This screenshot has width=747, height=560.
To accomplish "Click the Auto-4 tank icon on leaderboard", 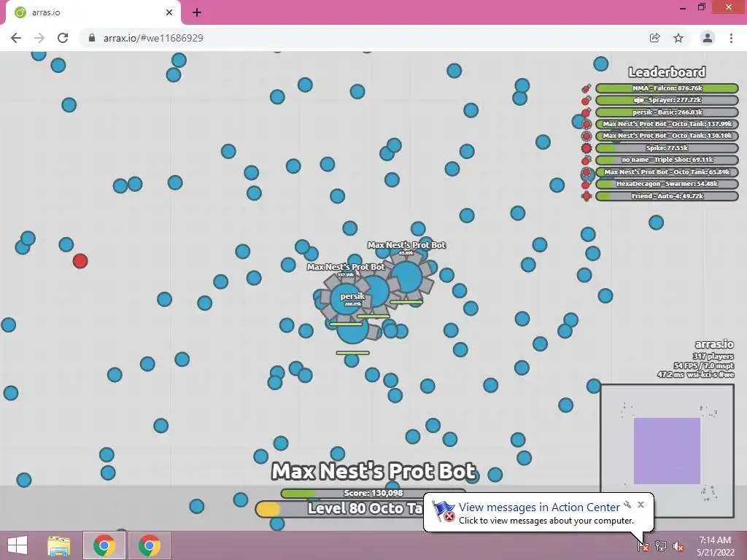I will (x=587, y=196).
